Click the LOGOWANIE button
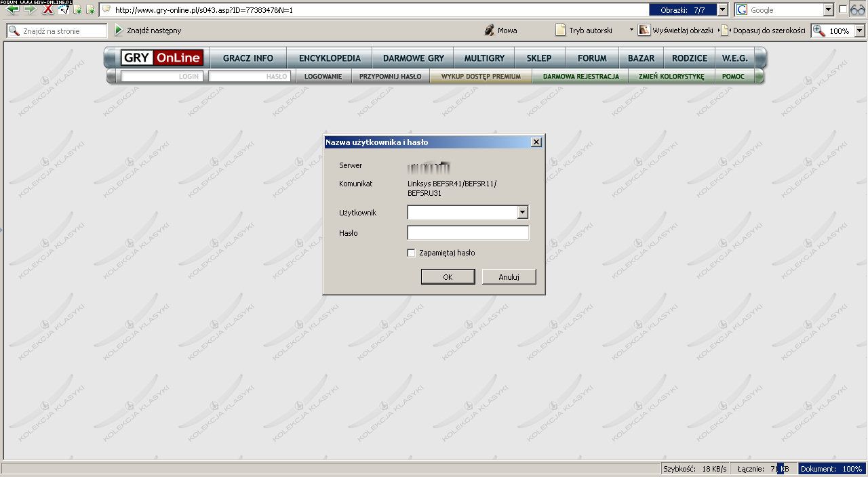This screenshot has width=868, height=477. pyautogui.click(x=323, y=77)
